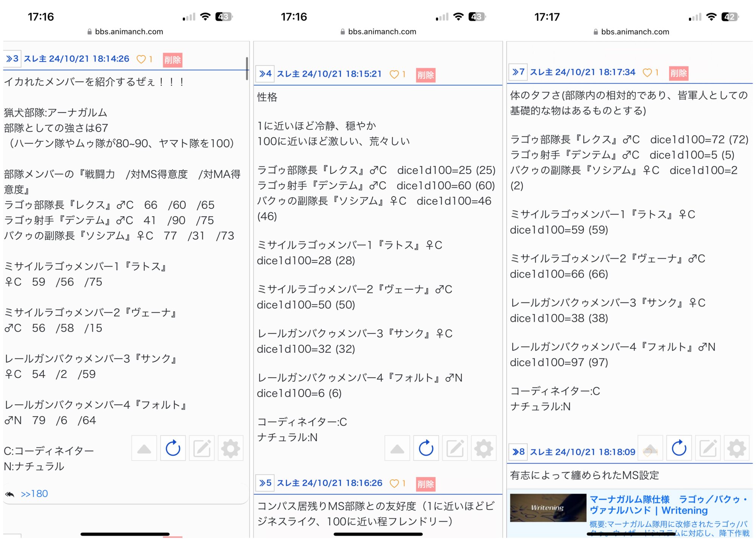Click Writening link thumbnail image

click(547, 508)
